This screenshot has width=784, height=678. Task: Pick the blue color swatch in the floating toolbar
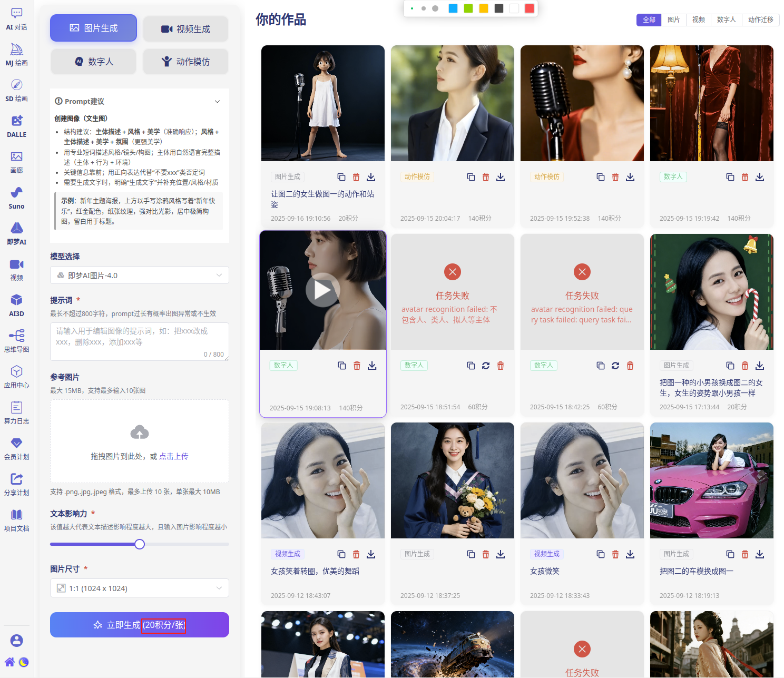point(453,8)
